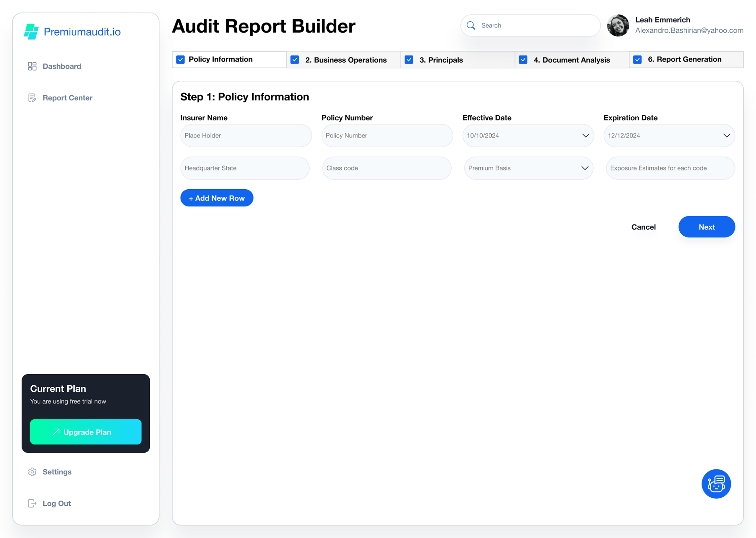The width and height of the screenshot is (756, 538).
Task: Click the Report Center document icon
Action: [x=32, y=98]
